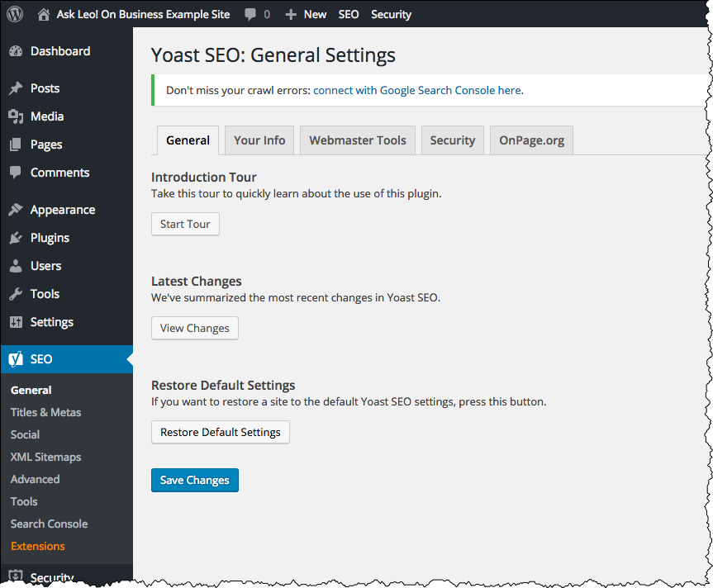Click the comments bubble icon in admin bar
Screen dimensions: 713x588
pyautogui.click(x=250, y=15)
